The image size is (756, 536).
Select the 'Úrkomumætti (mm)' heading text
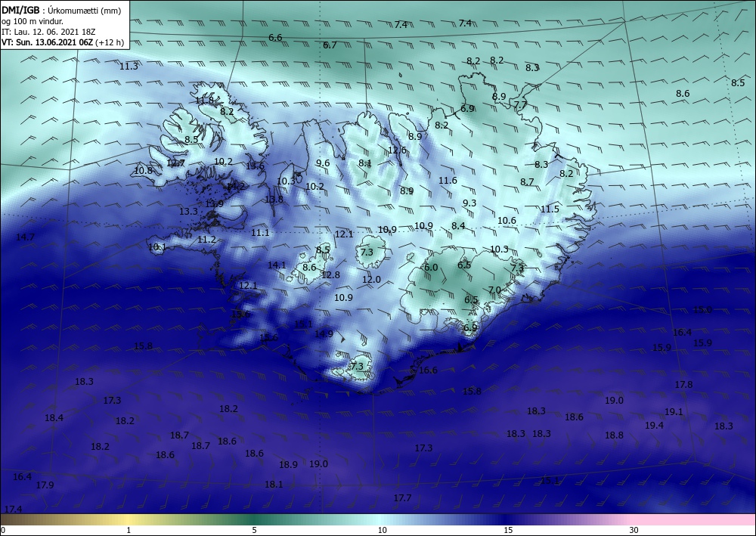pyautogui.click(x=85, y=11)
